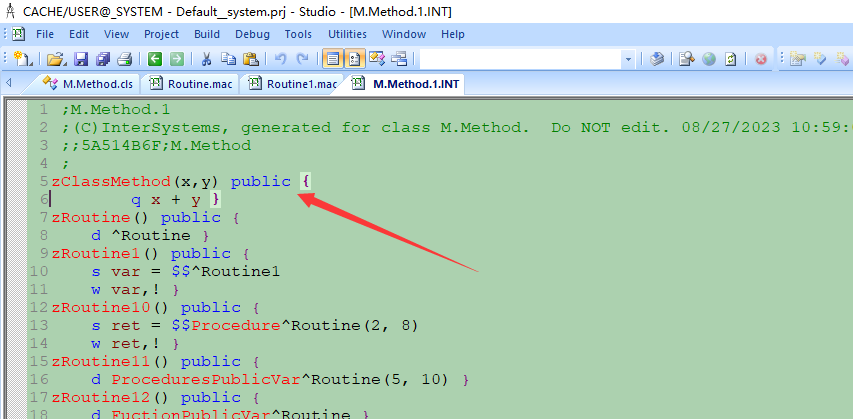The height and width of the screenshot is (419, 853).
Task: Open the Window menu
Action: [x=404, y=34]
